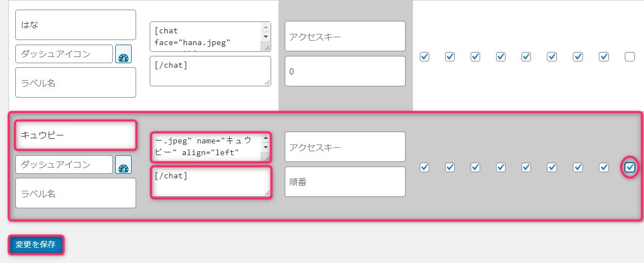Click the ダッシュアイコン field in はな row
This screenshot has width=644, height=263.
64,54
